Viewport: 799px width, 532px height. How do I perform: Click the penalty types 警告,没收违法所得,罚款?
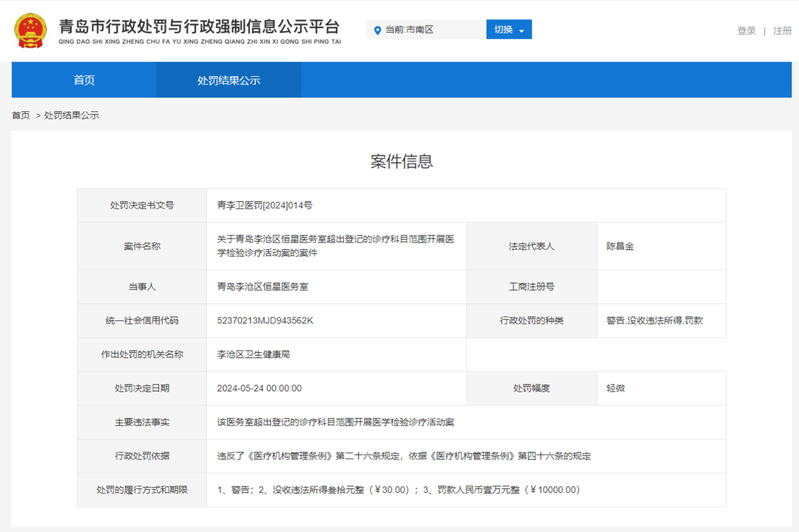coord(654,320)
